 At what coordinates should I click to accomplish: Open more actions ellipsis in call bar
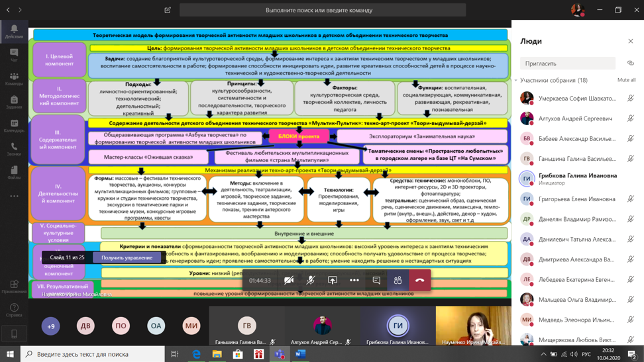click(x=354, y=280)
